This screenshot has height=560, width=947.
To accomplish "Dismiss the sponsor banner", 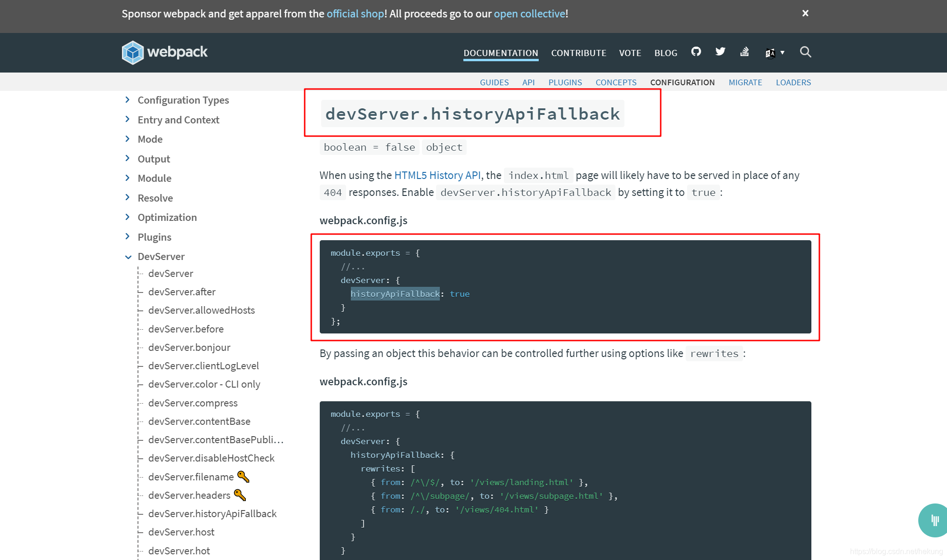I will pyautogui.click(x=805, y=13).
